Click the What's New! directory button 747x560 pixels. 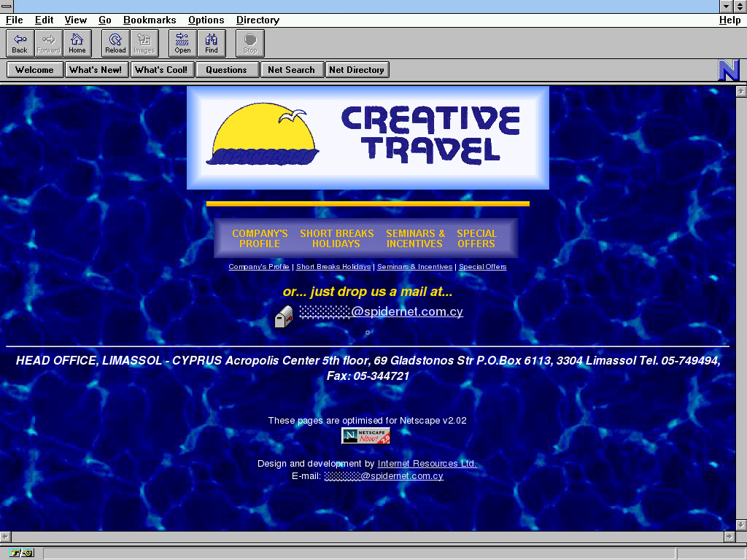[x=96, y=70]
